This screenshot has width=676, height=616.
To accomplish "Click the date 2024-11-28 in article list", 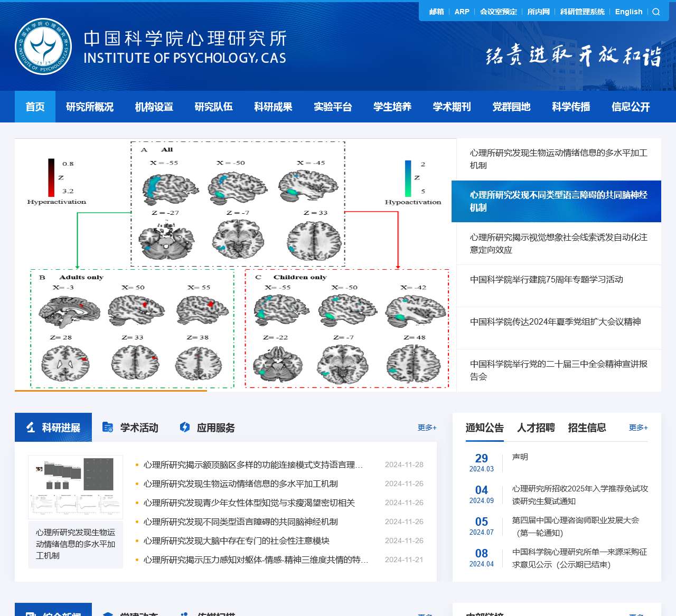I will pyautogui.click(x=404, y=465).
